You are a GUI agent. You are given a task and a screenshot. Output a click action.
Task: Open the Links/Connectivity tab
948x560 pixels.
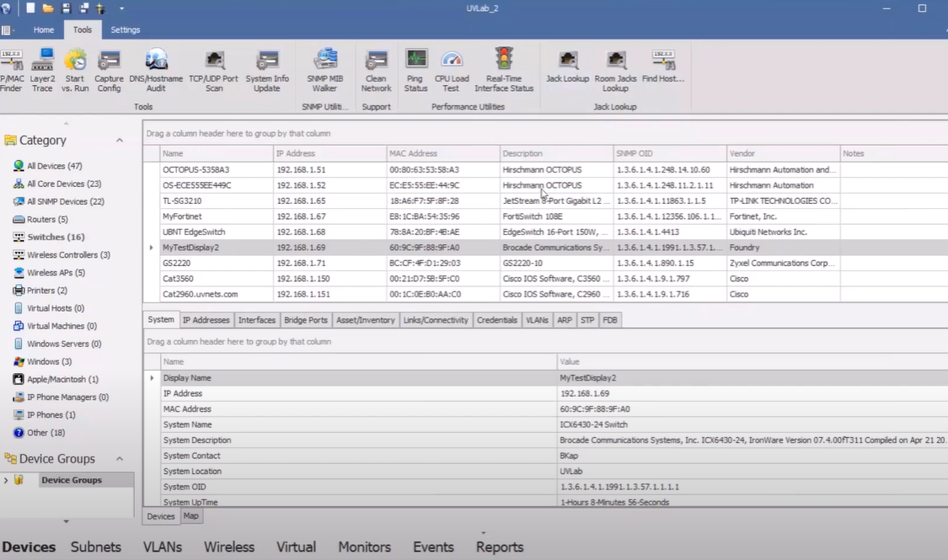[x=436, y=320]
